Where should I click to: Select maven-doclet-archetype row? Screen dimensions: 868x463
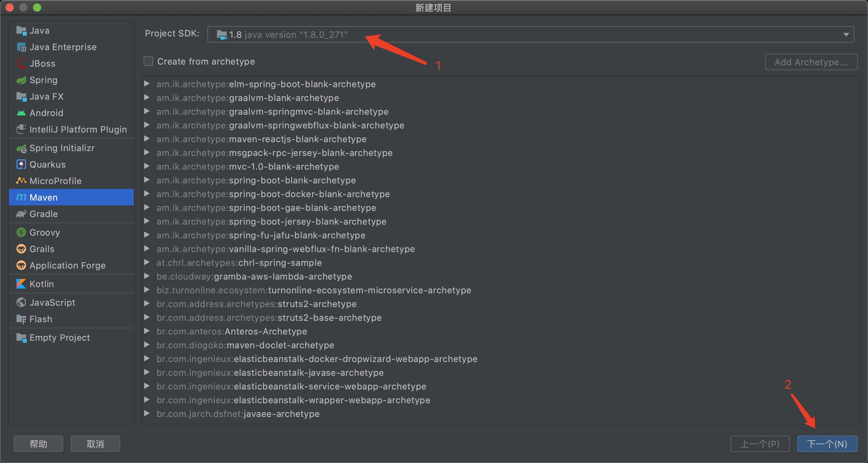click(500, 345)
